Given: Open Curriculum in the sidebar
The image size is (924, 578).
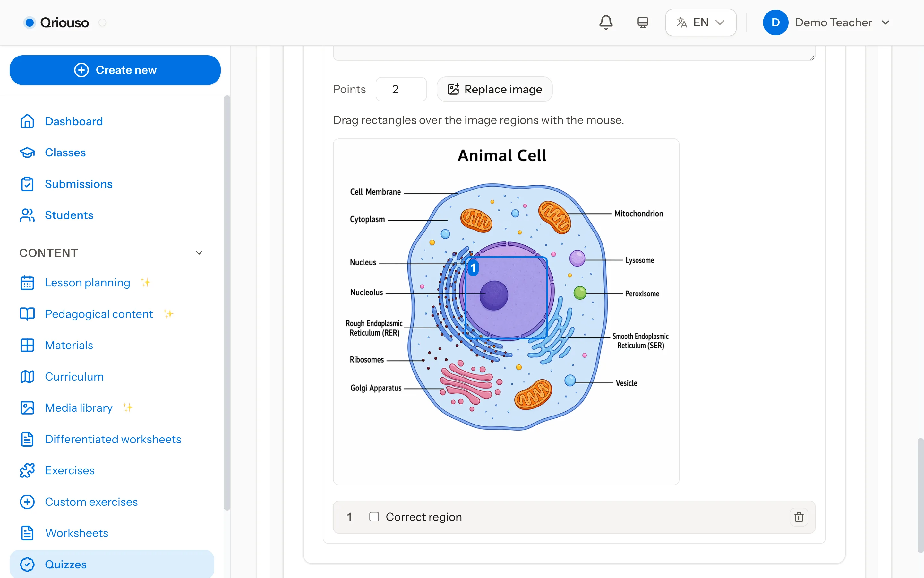Looking at the screenshot, I should 74,377.
